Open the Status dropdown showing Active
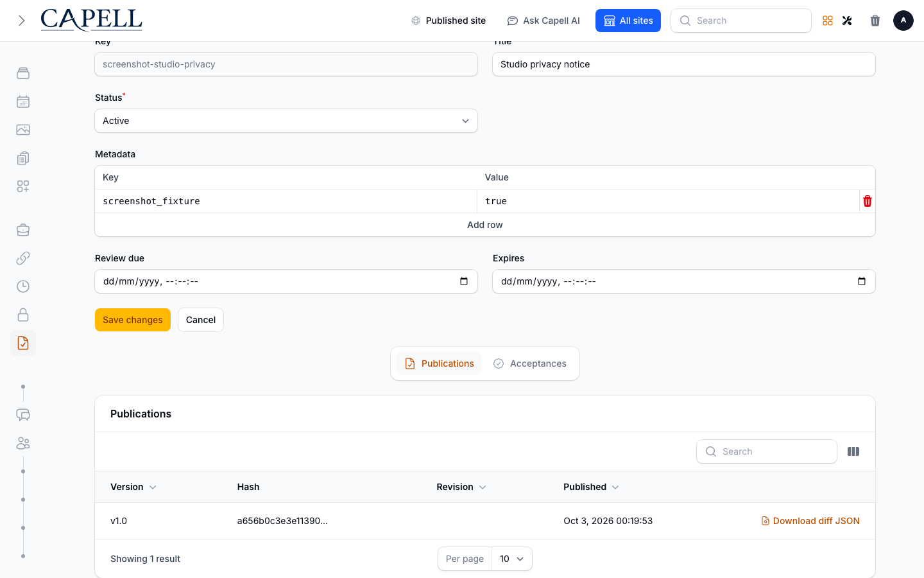Screen dimensions: 924x578 point(286,121)
